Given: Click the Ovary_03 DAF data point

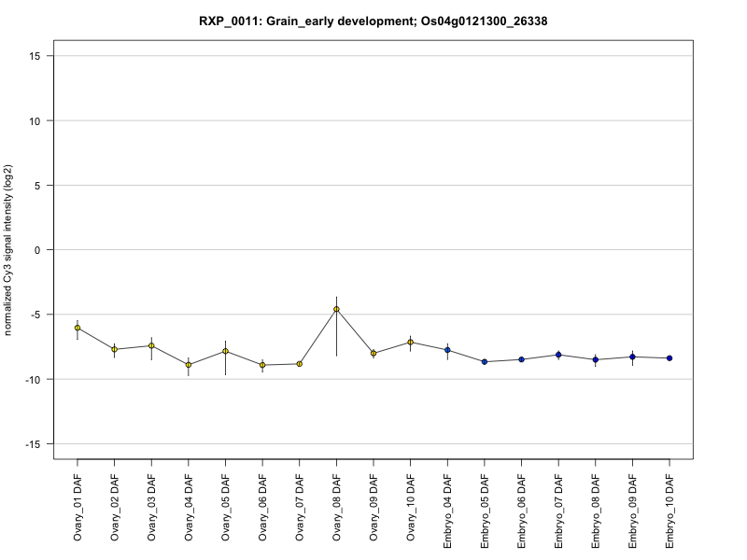Looking at the screenshot, I should [151, 345].
